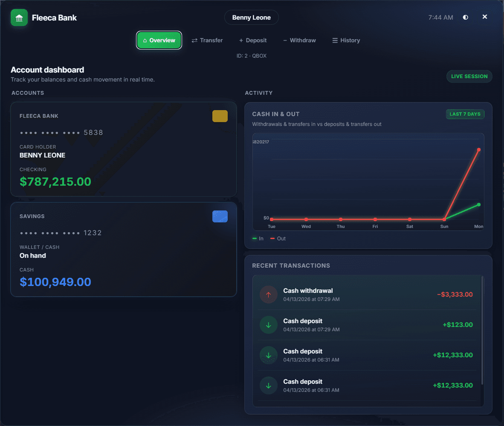Click the 04/13/2026 at 07:29 AM withdrawal date
Viewport: 504px width, 426px height.
tap(311, 299)
